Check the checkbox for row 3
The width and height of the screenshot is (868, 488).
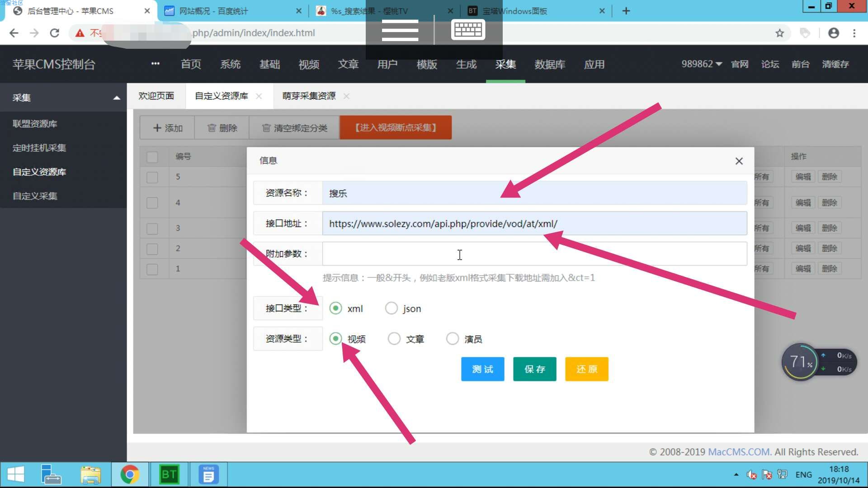[x=152, y=228]
